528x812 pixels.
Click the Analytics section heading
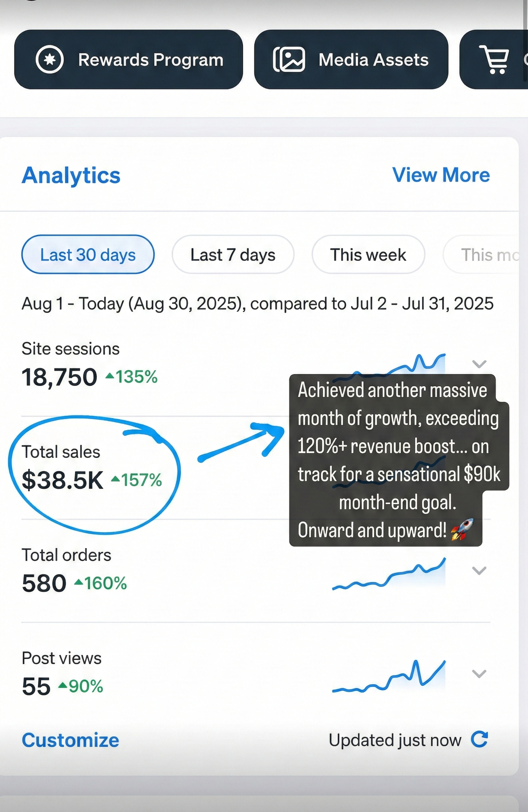(71, 175)
